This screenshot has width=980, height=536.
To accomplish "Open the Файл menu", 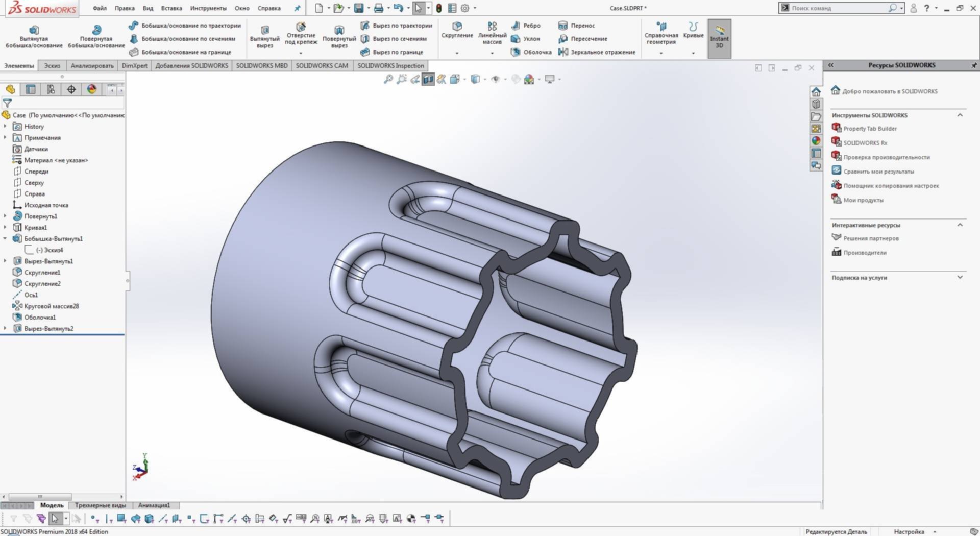I will pos(100,8).
